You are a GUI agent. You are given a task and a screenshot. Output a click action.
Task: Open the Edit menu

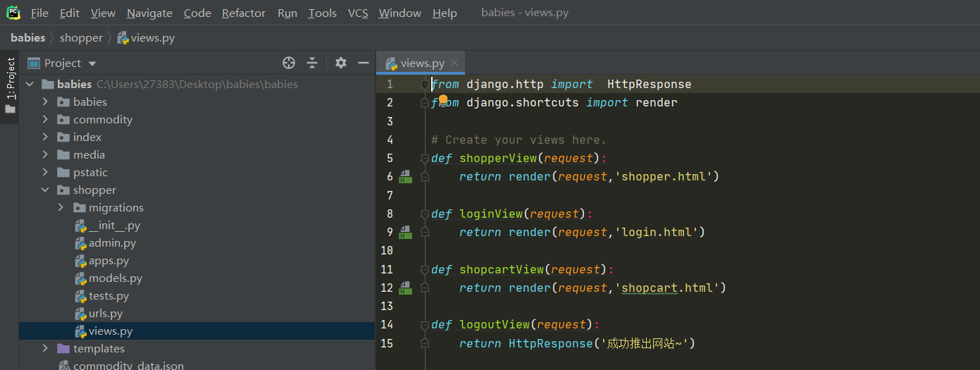coord(70,13)
